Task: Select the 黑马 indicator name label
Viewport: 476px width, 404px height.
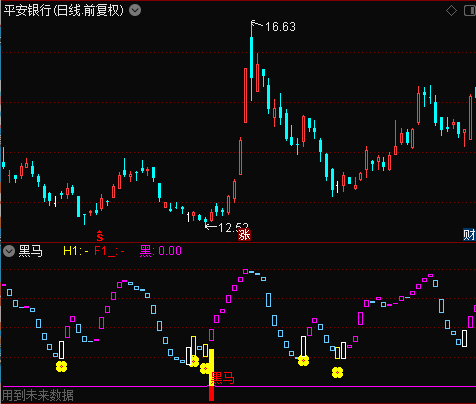Action: coord(31,251)
